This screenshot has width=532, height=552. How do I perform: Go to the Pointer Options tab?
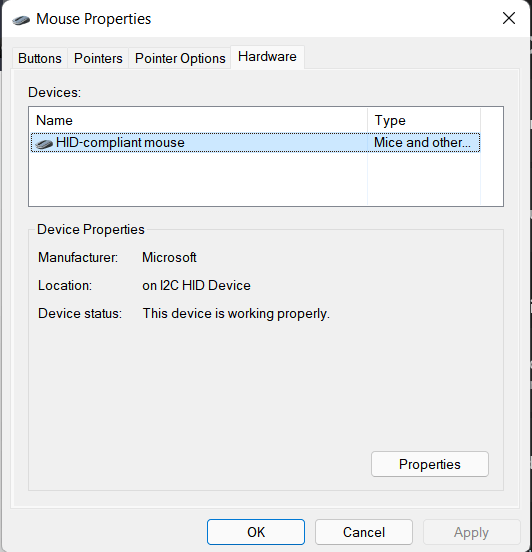click(180, 58)
